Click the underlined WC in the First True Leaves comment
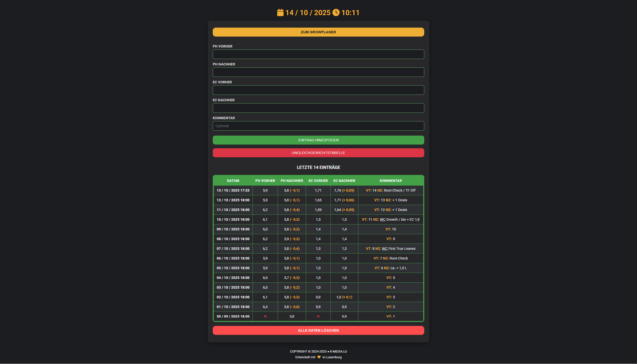The width and height of the screenshot is (637, 364). 385,249
